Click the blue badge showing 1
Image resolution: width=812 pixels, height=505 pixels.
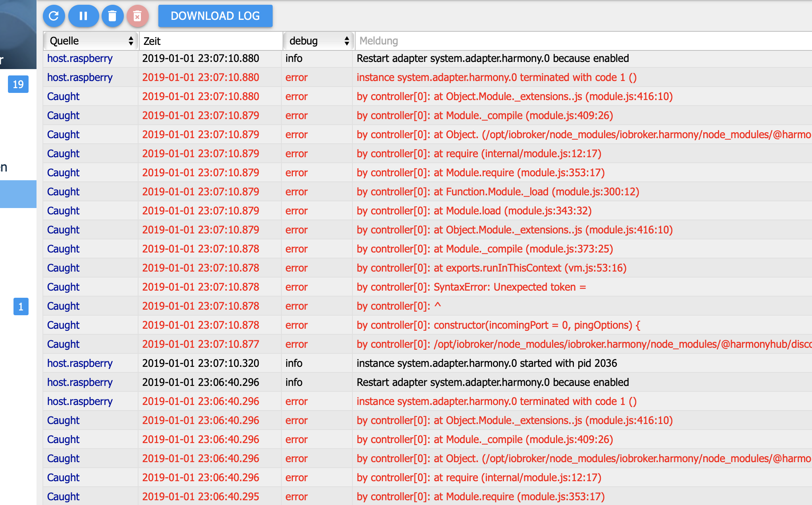[21, 306]
